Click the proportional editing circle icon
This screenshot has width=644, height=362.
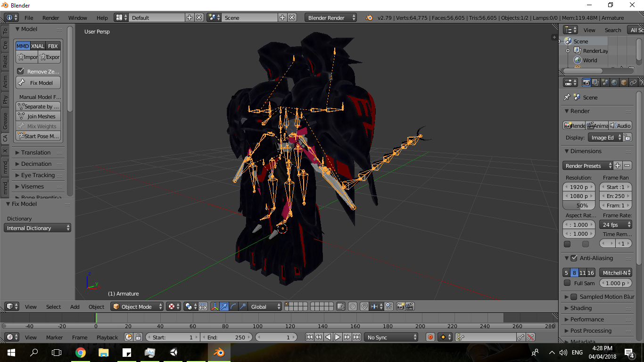(353, 306)
